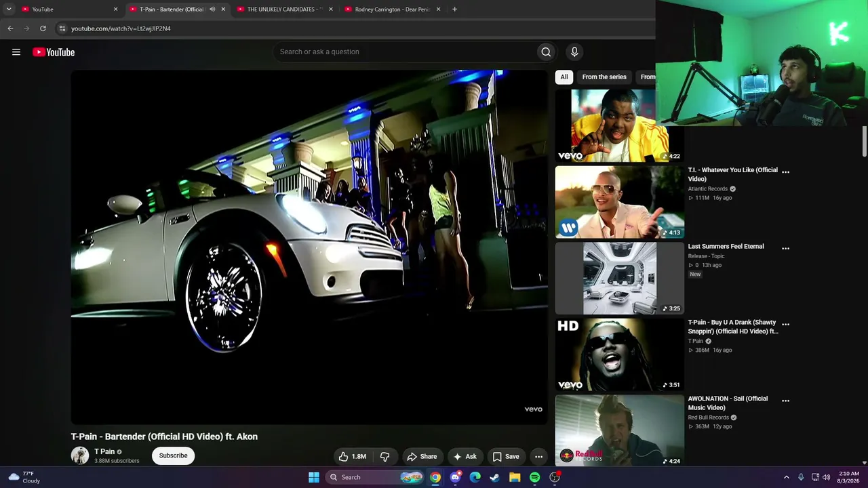Go to the YouTube home logo
This screenshot has height=488, width=868.
pos(54,52)
